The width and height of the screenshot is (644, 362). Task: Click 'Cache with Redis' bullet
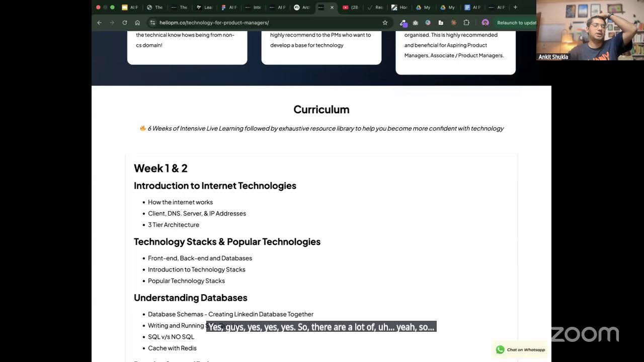[x=172, y=348]
